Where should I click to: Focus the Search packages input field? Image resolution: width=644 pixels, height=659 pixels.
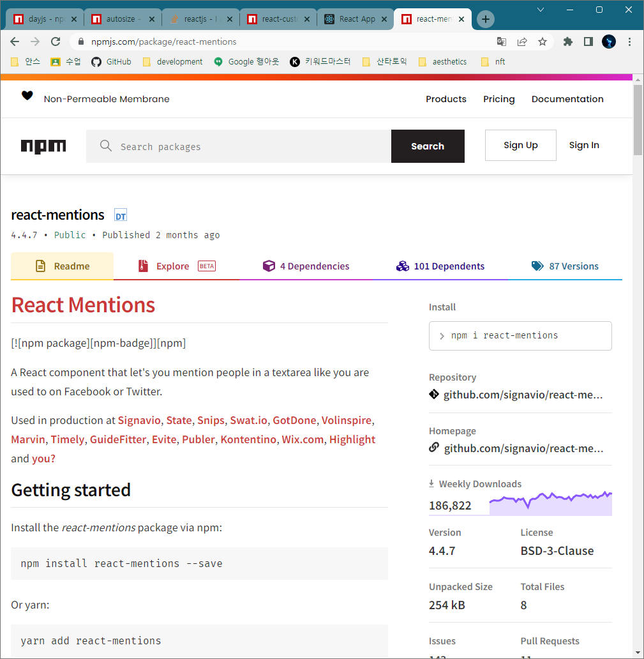coord(239,146)
